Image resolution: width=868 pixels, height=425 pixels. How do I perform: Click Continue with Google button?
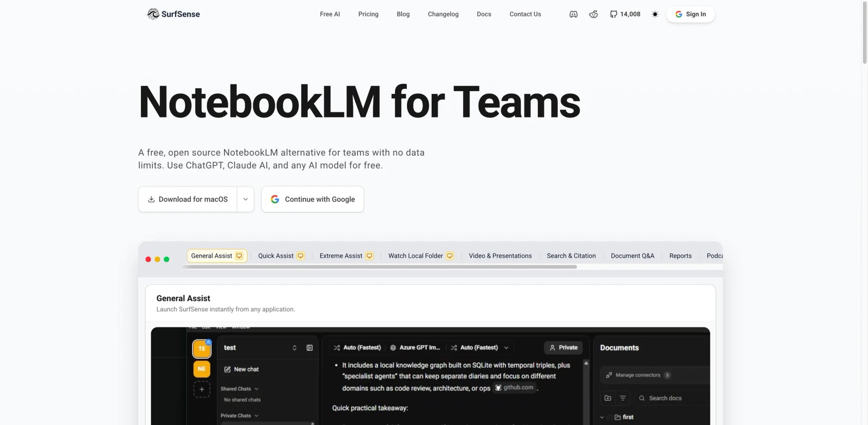click(x=313, y=199)
